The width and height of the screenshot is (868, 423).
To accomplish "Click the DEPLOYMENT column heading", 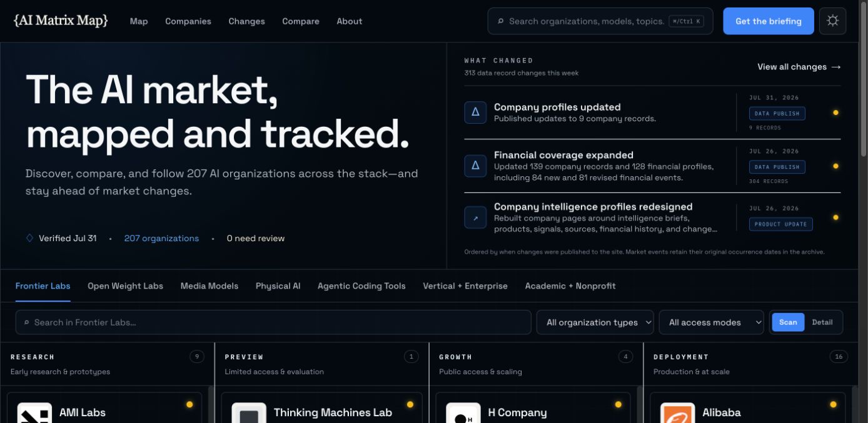I will click(x=681, y=357).
